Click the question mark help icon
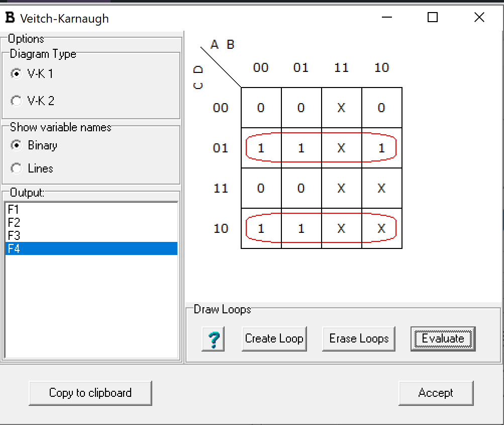 213,339
